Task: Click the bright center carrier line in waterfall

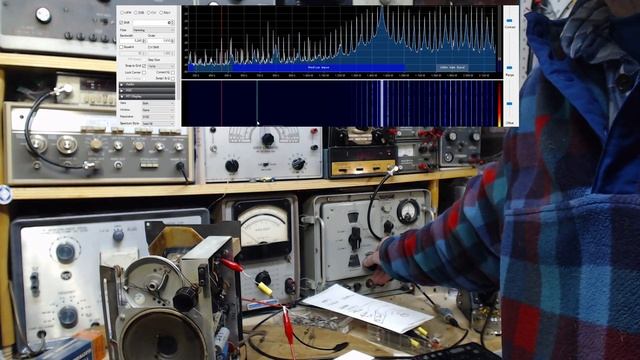Action: point(382,104)
